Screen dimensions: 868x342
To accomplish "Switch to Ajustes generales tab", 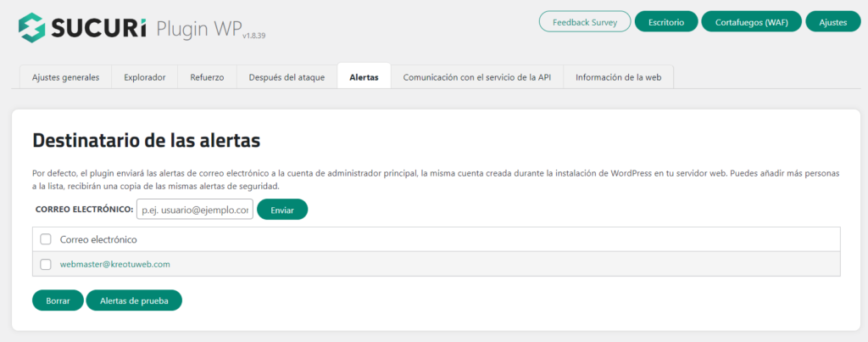I will coord(65,77).
